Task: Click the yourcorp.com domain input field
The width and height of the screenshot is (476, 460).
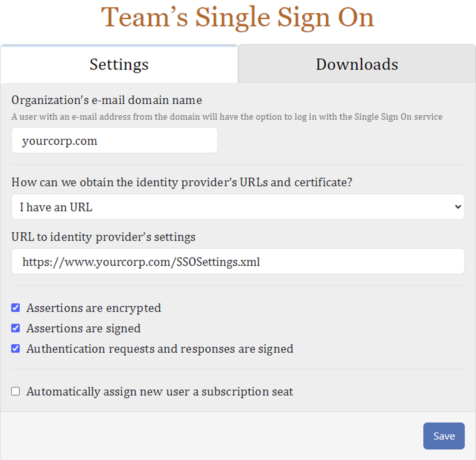Action: pyautogui.click(x=114, y=140)
